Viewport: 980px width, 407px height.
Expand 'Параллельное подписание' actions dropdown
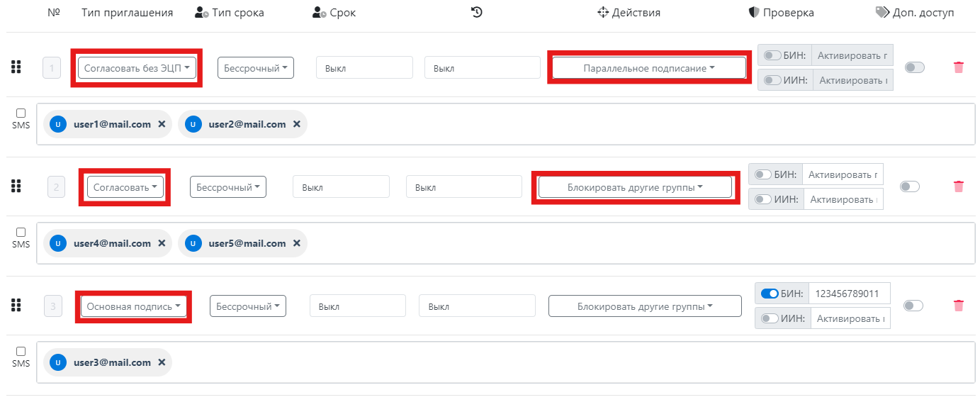(x=648, y=68)
